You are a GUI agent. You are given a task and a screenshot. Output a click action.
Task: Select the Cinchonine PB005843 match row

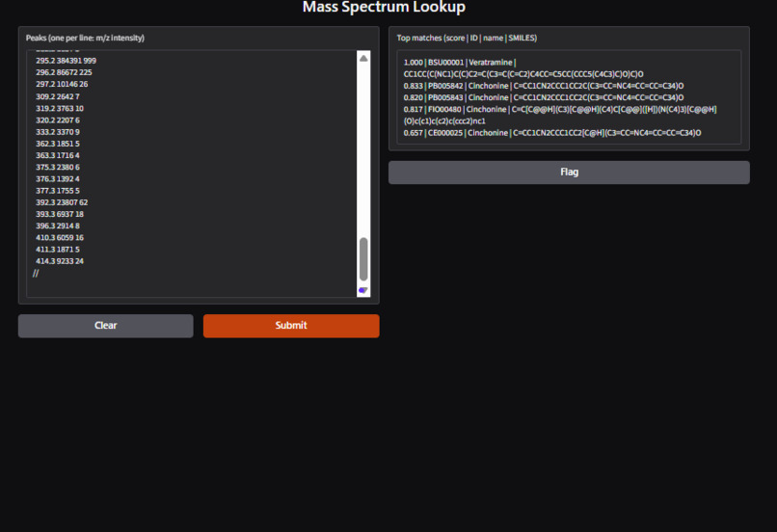[x=544, y=97]
